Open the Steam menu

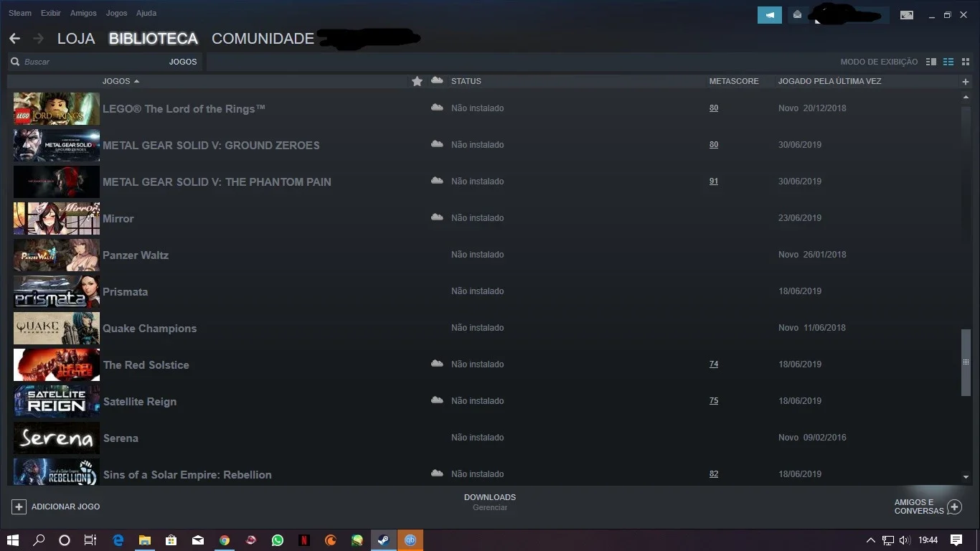click(x=20, y=13)
